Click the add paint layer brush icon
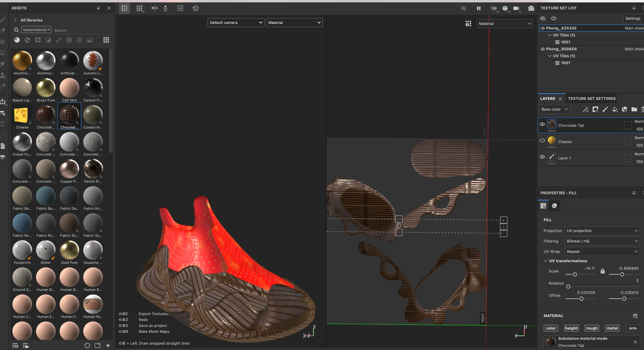644x350 pixels. [x=605, y=109]
